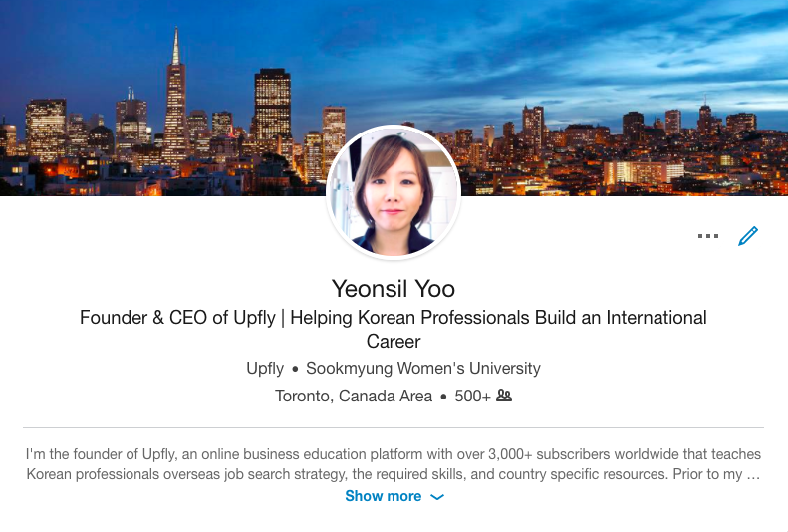Click the trailing ellipsis of truncated summary

pyautogui.click(x=753, y=475)
